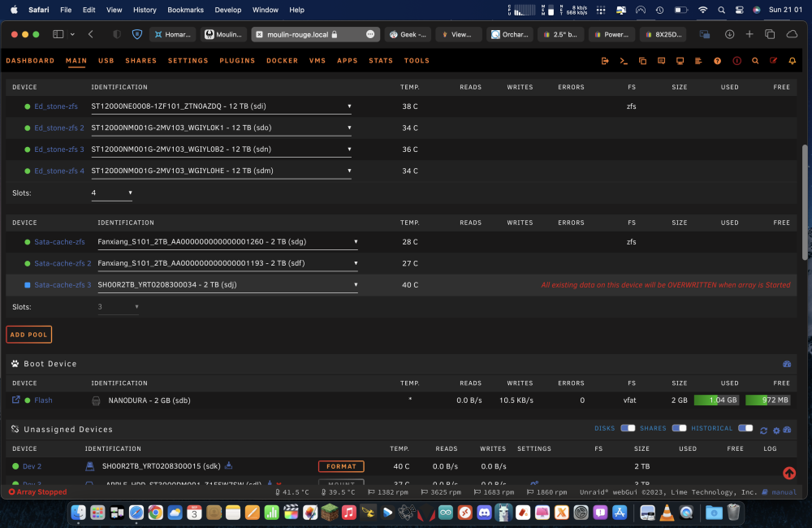Click the 972 MB free space bar
The width and height of the screenshot is (812, 528).
(x=768, y=400)
